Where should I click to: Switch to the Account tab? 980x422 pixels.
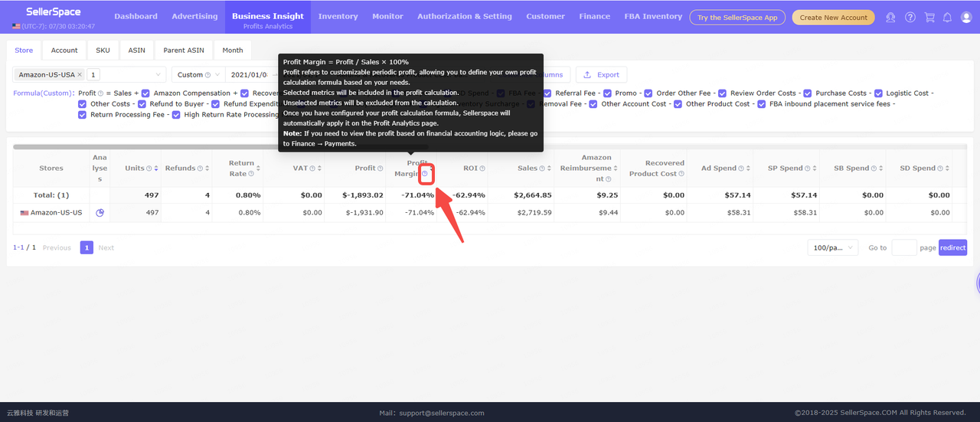(64, 51)
